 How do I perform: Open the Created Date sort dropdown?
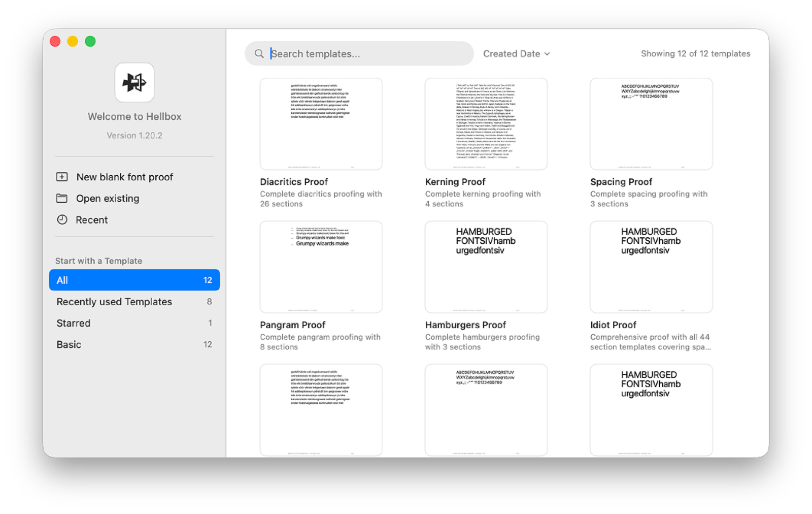tap(516, 53)
